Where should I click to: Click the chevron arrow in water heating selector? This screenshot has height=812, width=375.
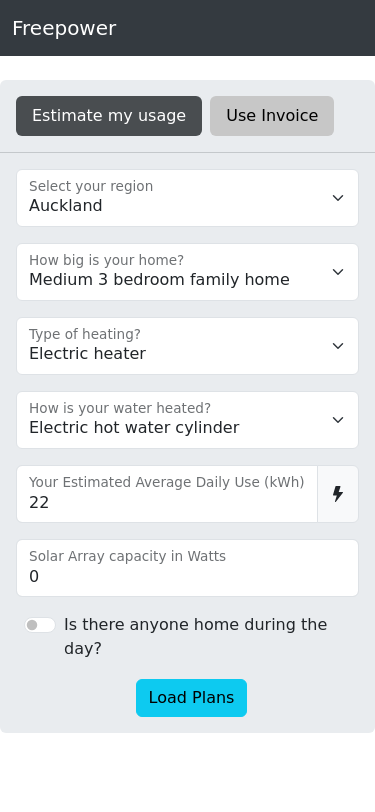click(338, 420)
